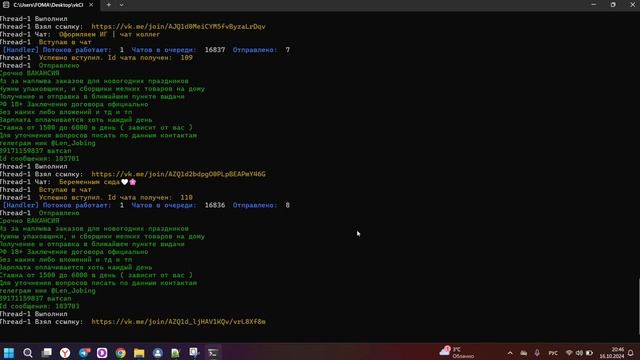Show hidden system tray icons
The image size is (640, 360).
coord(510,353)
